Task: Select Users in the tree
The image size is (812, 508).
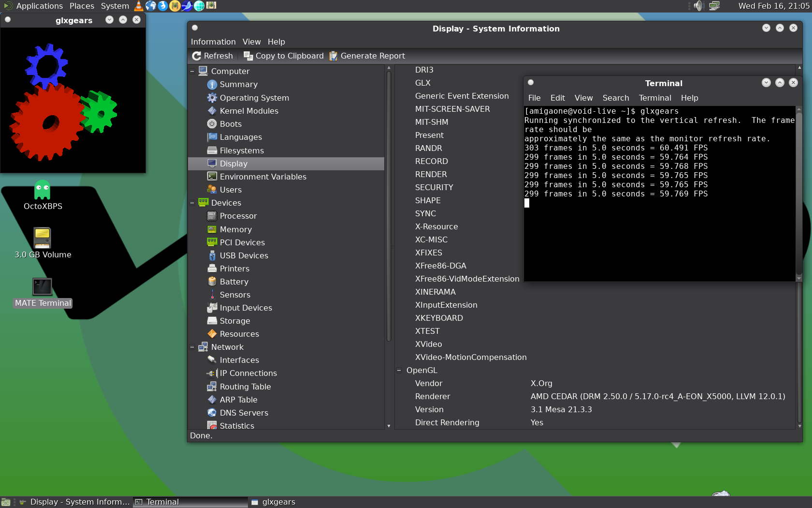Action: click(x=231, y=190)
